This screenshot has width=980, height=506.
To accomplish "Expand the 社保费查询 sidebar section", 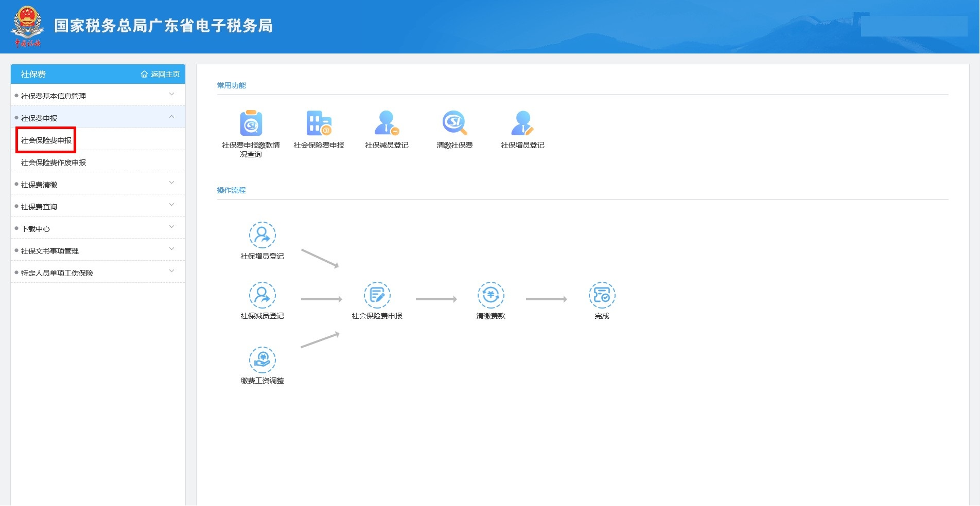I will point(98,206).
